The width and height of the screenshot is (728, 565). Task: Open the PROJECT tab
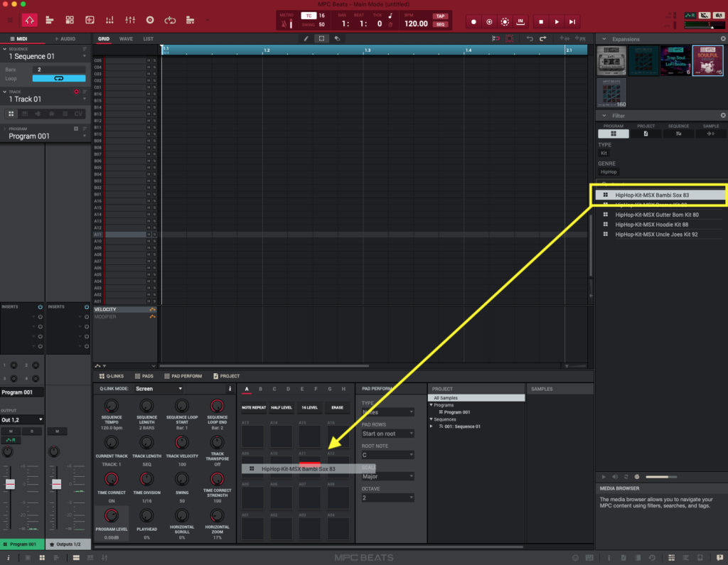[x=227, y=376]
